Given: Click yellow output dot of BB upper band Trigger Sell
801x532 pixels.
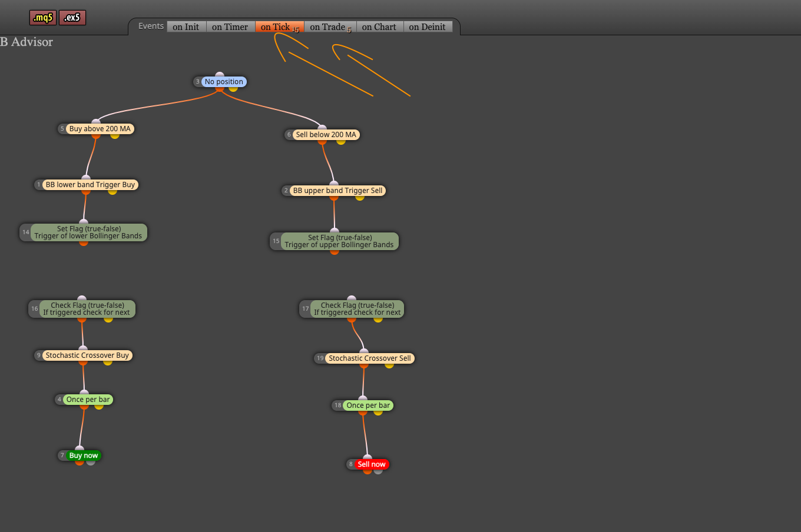Looking at the screenshot, I should click(x=360, y=197).
